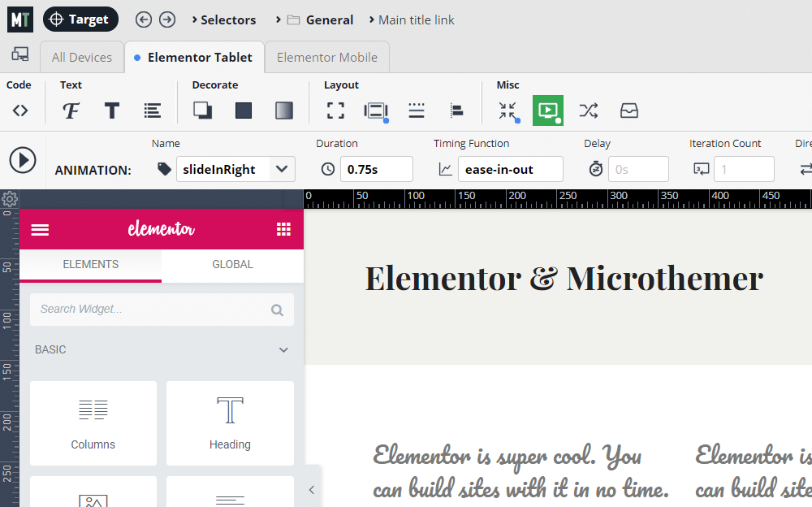Collapse the Elementor panel with arrow
Viewport: 812px width, 507px height.
[x=312, y=489]
